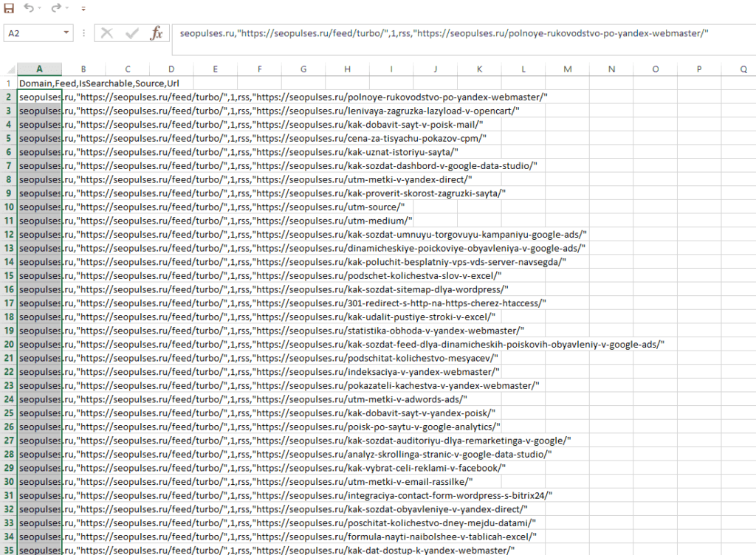This screenshot has height=555, width=756.
Task: Select row 35 header
Action: 8,550
